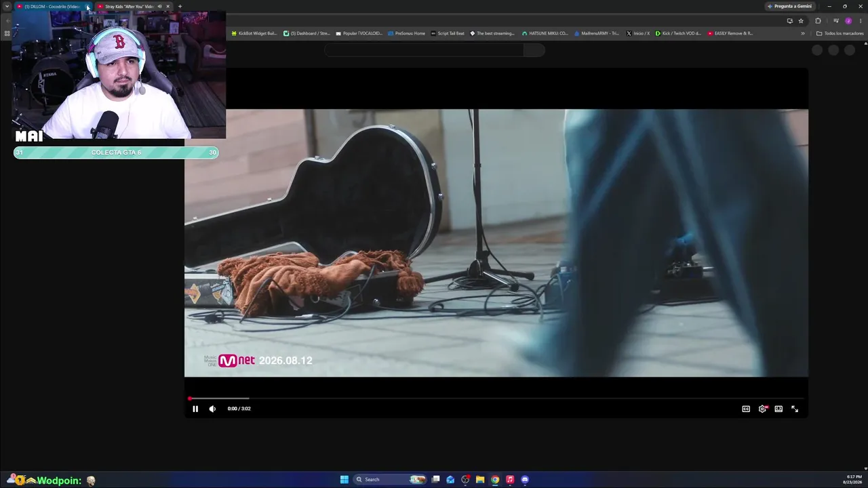Enter fullscreen on the video player

tap(795, 409)
